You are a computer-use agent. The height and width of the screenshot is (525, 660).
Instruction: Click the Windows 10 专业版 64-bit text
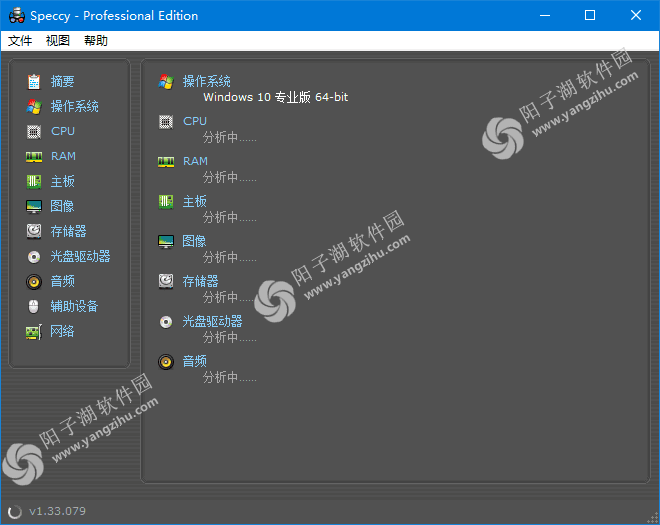click(x=276, y=97)
